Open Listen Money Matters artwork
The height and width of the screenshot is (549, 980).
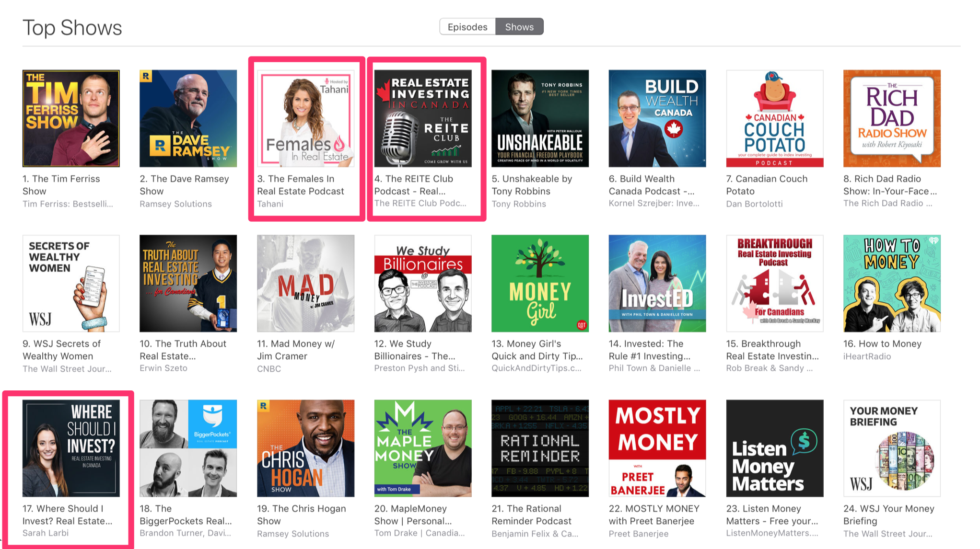tap(775, 448)
